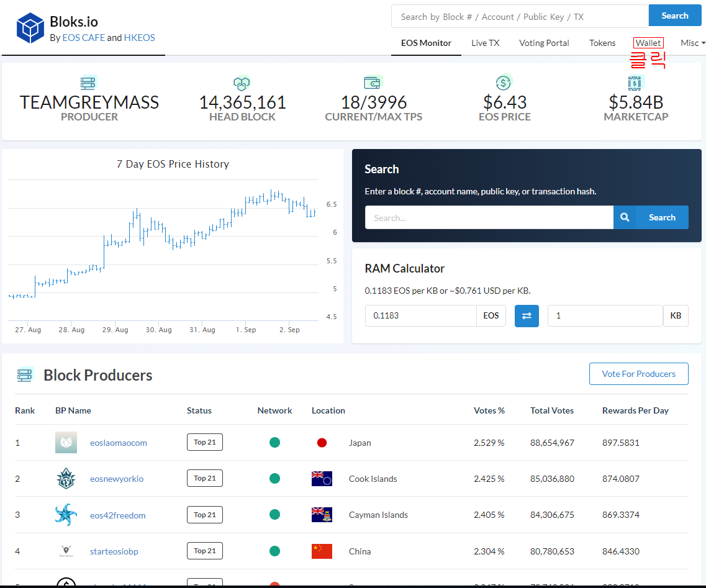706x588 pixels.
Task: Click the Top 21 badge for eos42freedom
Action: point(205,515)
